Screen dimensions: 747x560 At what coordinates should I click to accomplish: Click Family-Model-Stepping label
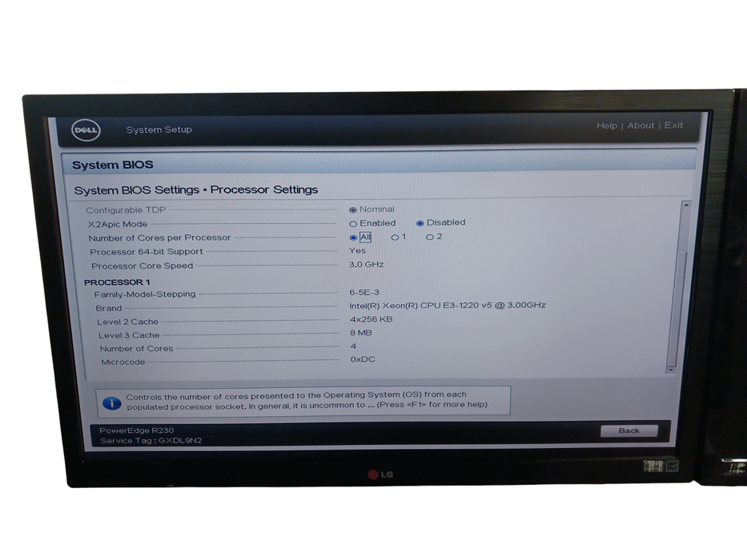pyautogui.click(x=145, y=294)
